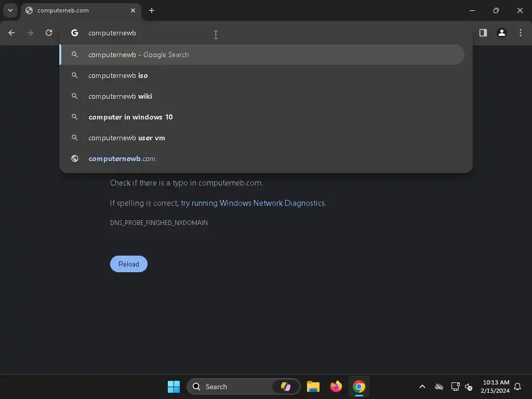The image size is (532, 399).
Task: Click the forward navigation arrow
Action: point(30,33)
